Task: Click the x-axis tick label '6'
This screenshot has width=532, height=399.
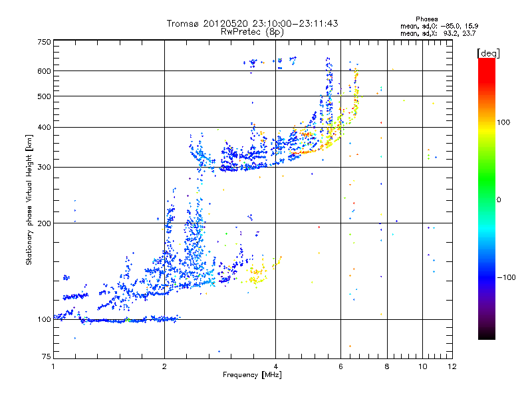Action: pos(340,366)
